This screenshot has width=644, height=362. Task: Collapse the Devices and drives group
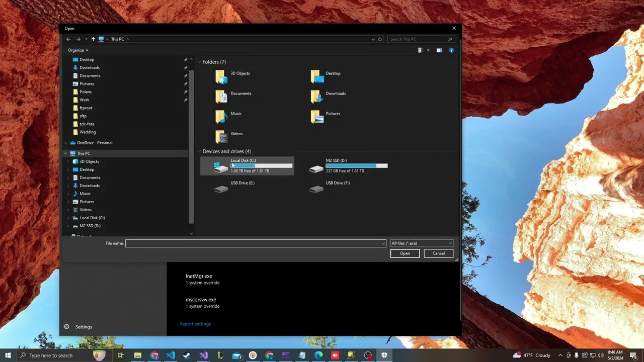199,151
